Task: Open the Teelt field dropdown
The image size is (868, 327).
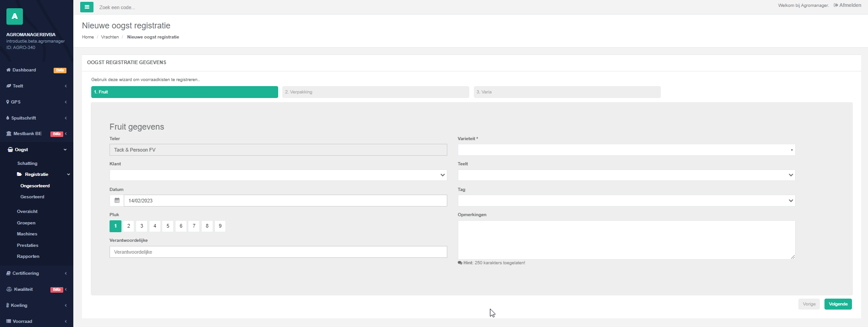Action: coord(626,175)
